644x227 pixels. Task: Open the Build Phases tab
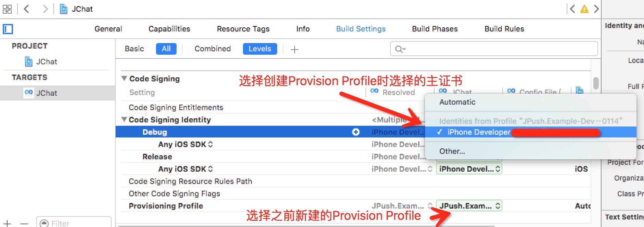click(x=435, y=29)
